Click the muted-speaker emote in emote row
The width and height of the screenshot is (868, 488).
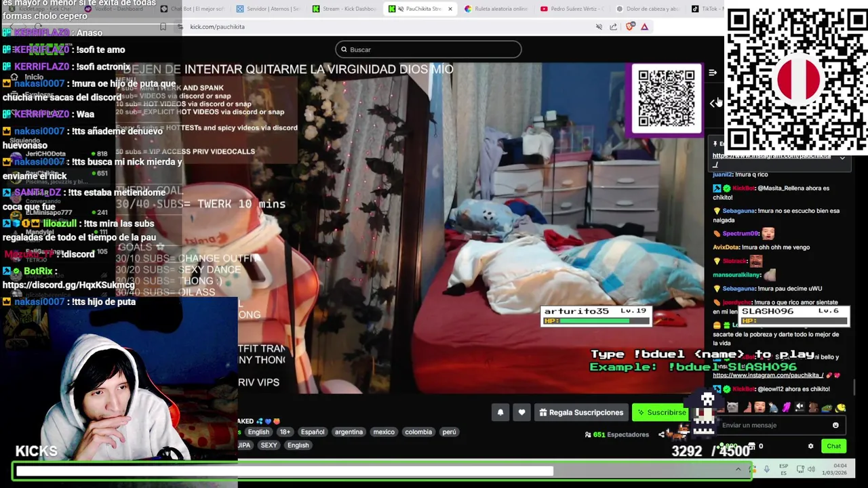[x=800, y=407]
